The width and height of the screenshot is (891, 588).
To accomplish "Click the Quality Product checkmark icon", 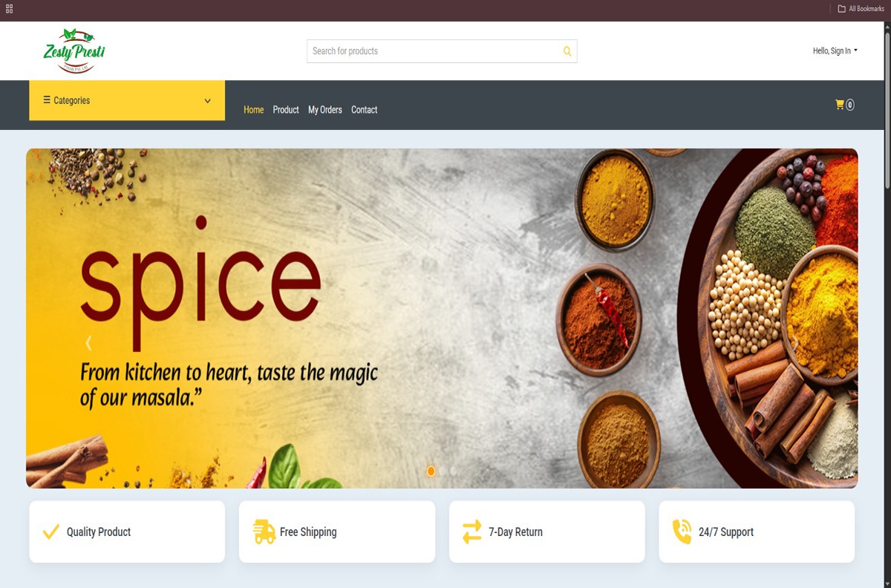I will (x=51, y=532).
